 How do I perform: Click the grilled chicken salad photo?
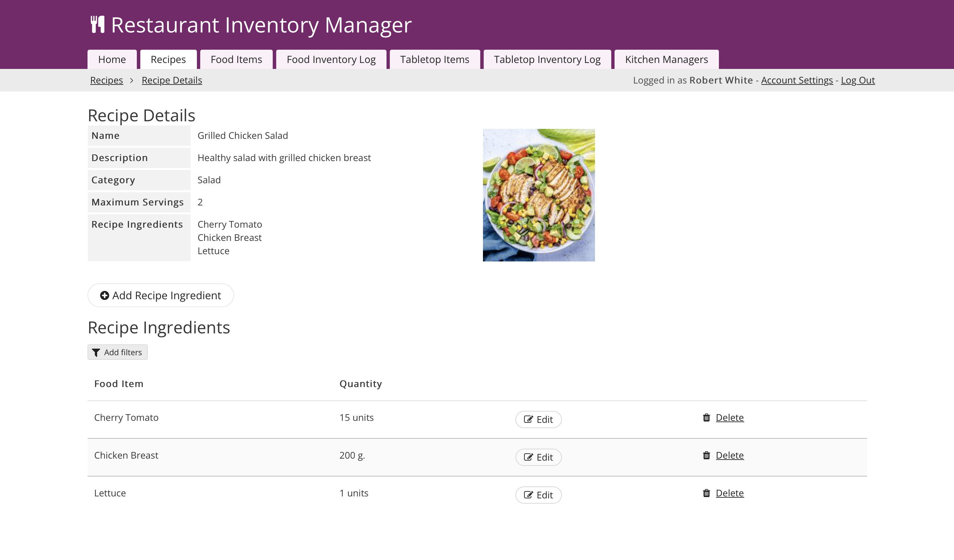pyautogui.click(x=539, y=195)
